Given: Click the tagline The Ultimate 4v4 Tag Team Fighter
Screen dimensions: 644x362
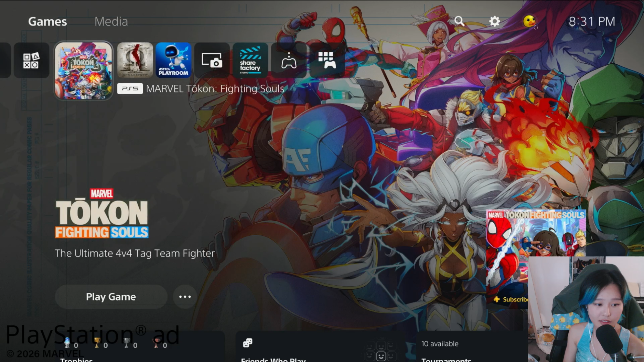Looking at the screenshot, I should (x=135, y=253).
